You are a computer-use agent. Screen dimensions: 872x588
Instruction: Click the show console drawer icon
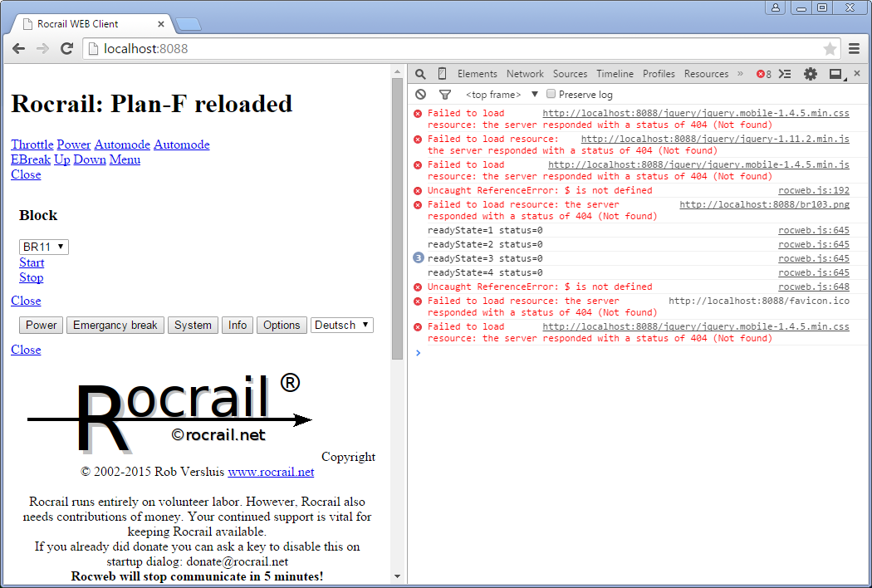click(785, 74)
